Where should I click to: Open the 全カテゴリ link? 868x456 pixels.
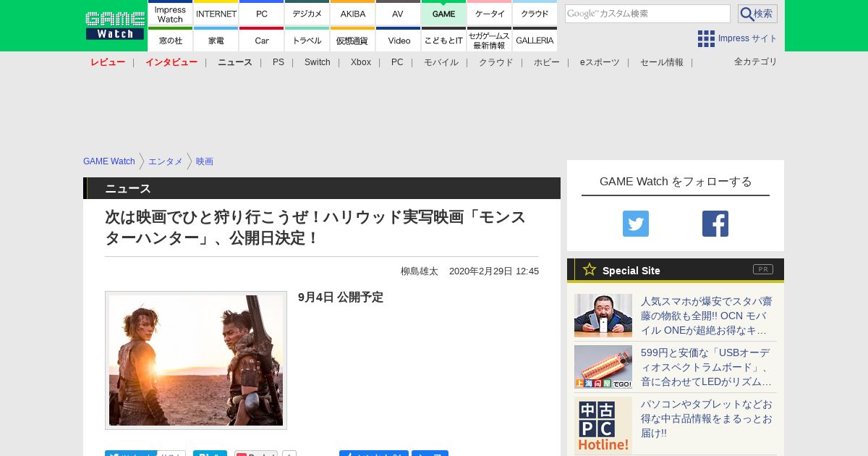756,62
